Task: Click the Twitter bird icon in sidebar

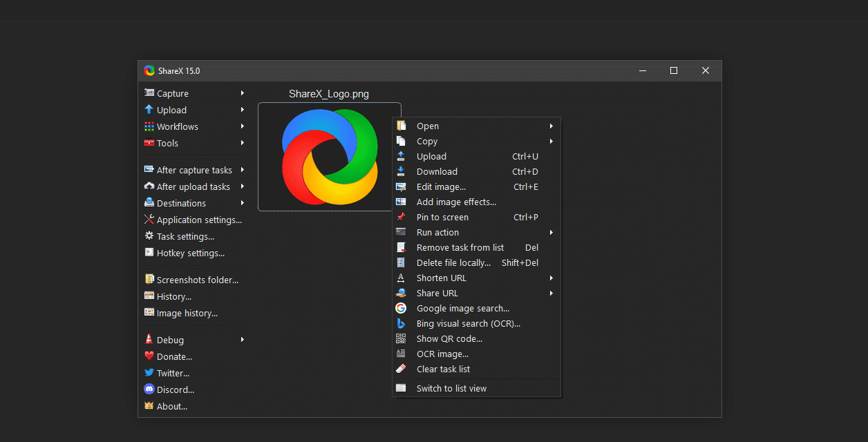Action: (x=149, y=373)
